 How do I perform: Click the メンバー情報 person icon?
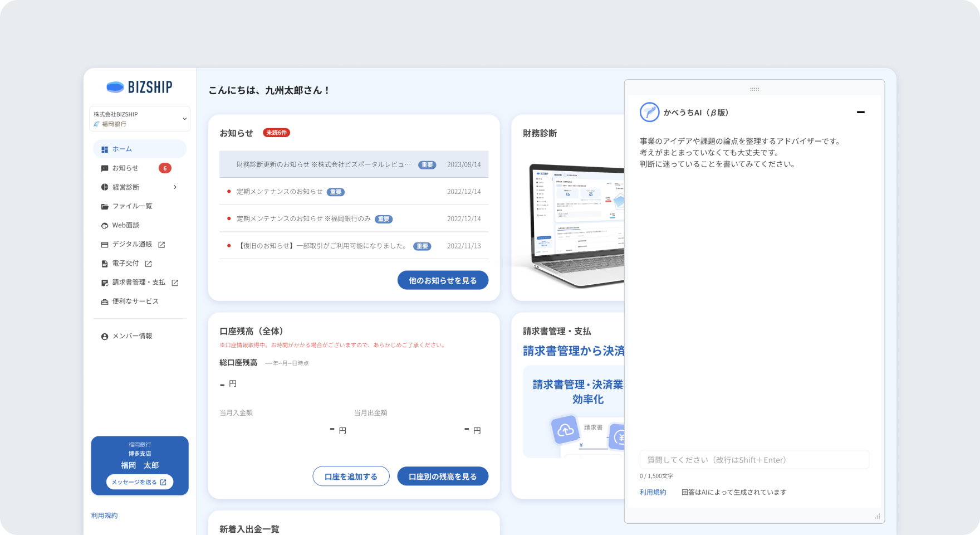click(x=105, y=337)
